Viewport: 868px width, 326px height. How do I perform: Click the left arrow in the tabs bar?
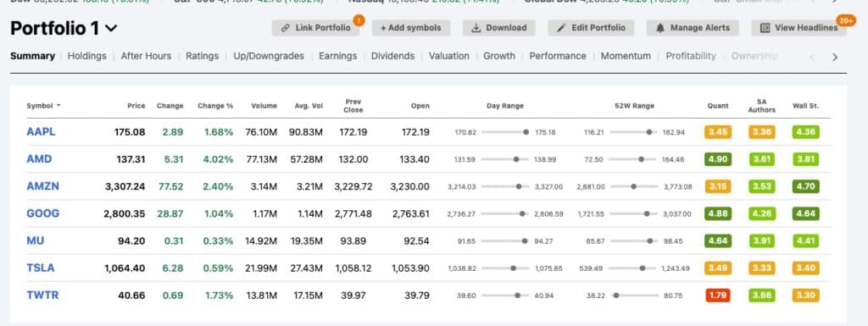(812, 57)
